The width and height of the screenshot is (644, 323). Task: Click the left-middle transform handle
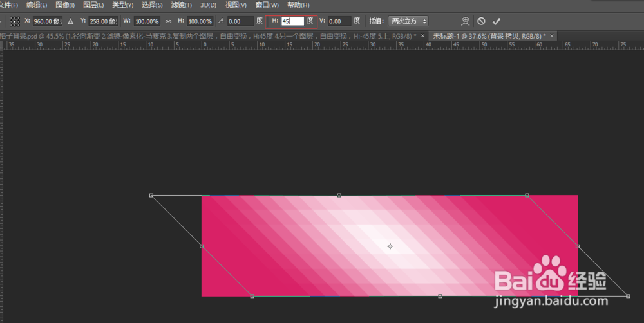[x=201, y=246]
